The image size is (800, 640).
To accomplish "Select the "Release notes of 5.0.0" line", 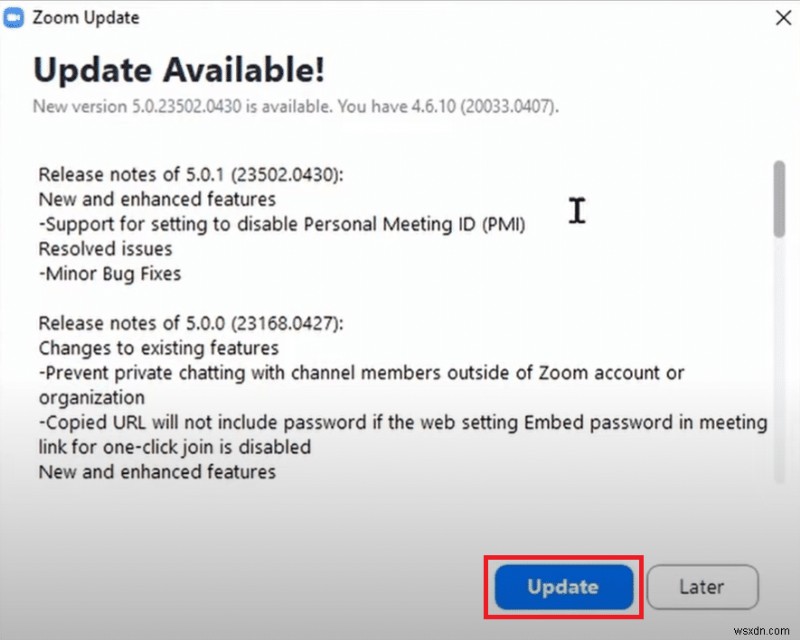I will [190, 323].
